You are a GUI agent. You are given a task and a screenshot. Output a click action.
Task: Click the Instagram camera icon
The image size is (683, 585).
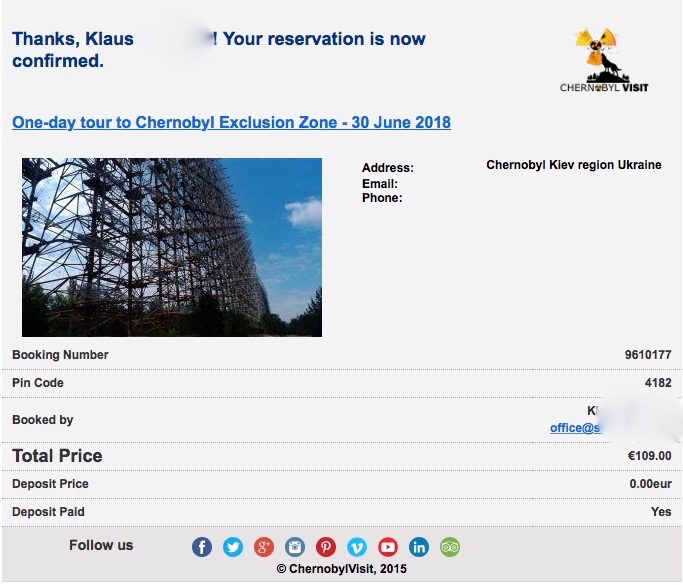click(x=295, y=547)
